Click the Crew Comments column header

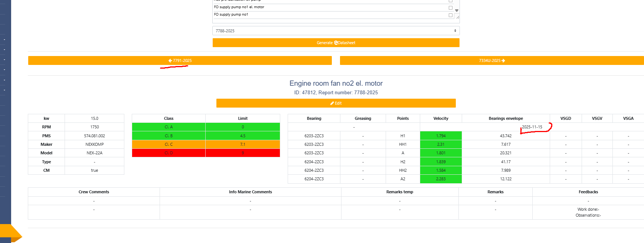click(x=94, y=192)
